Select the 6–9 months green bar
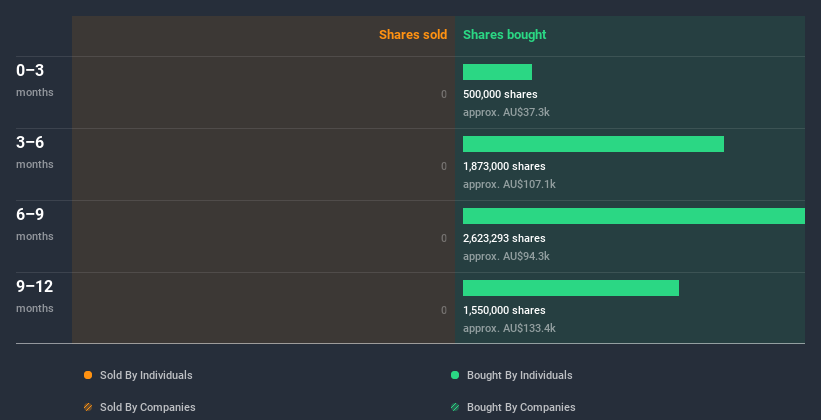The image size is (821, 420). [x=634, y=216]
